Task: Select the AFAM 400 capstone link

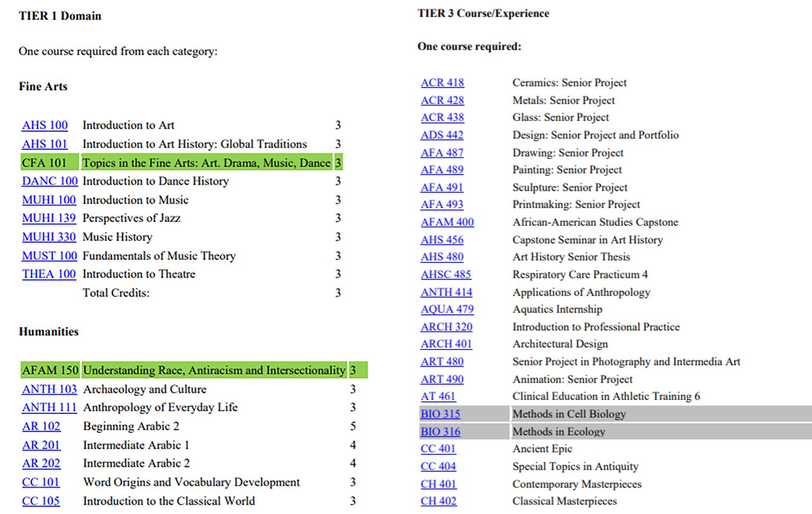Action: coord(447,222)
